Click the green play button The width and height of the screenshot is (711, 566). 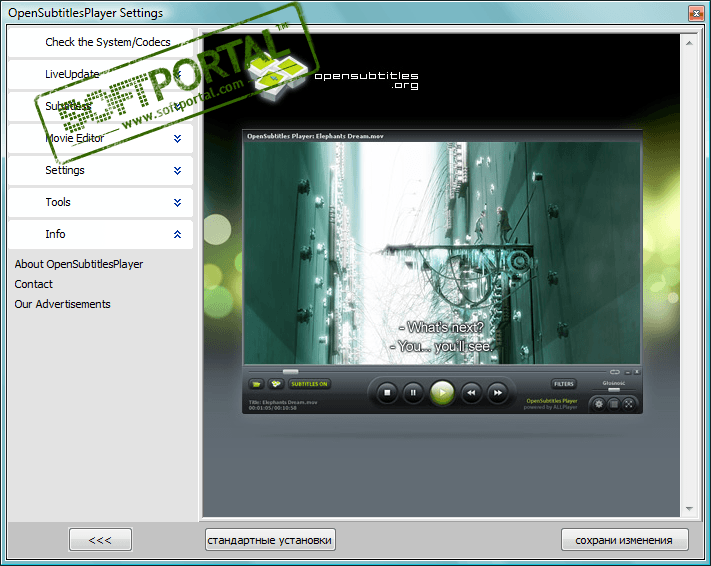[442, 393]
